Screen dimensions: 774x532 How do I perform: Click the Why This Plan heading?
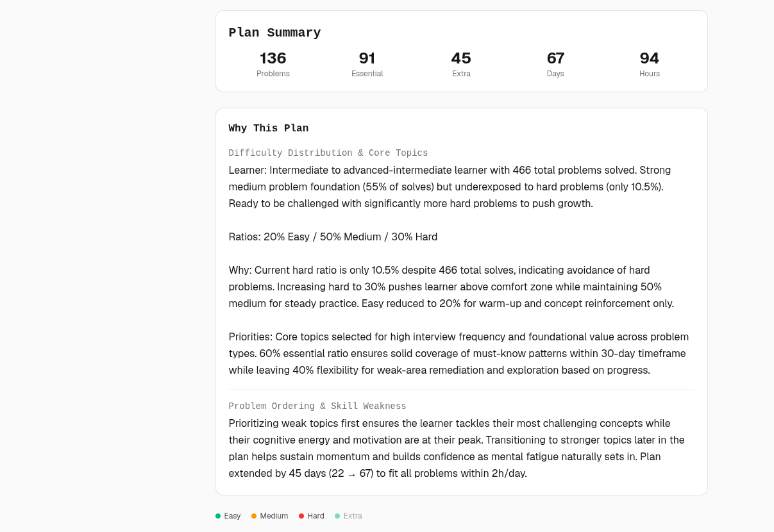point(269,128)
